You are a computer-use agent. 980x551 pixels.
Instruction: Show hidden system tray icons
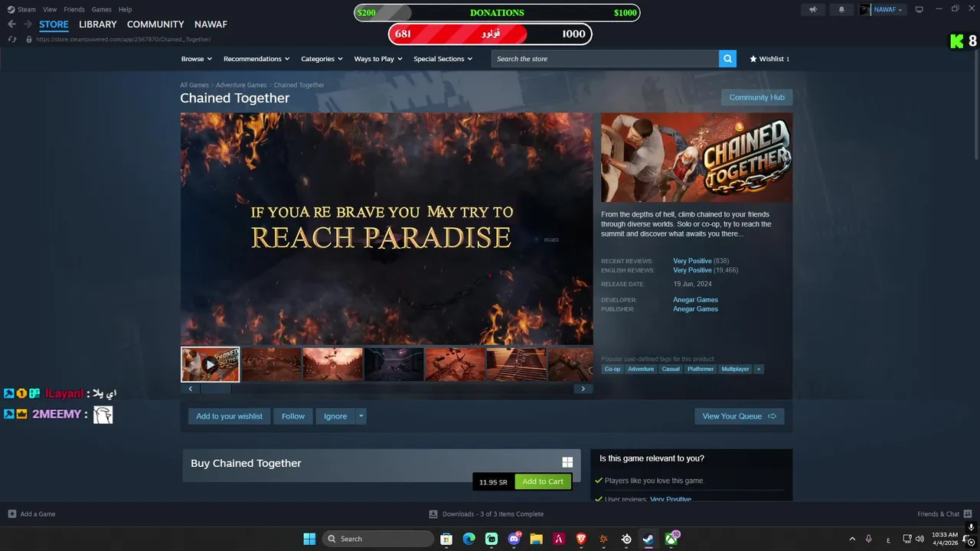click(852, 539)
